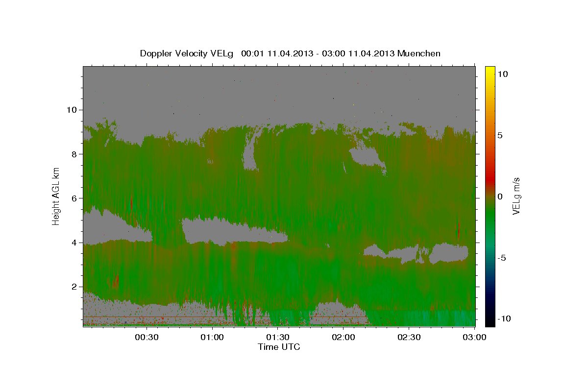Click the 00:30 time tick label

point(147,337)
